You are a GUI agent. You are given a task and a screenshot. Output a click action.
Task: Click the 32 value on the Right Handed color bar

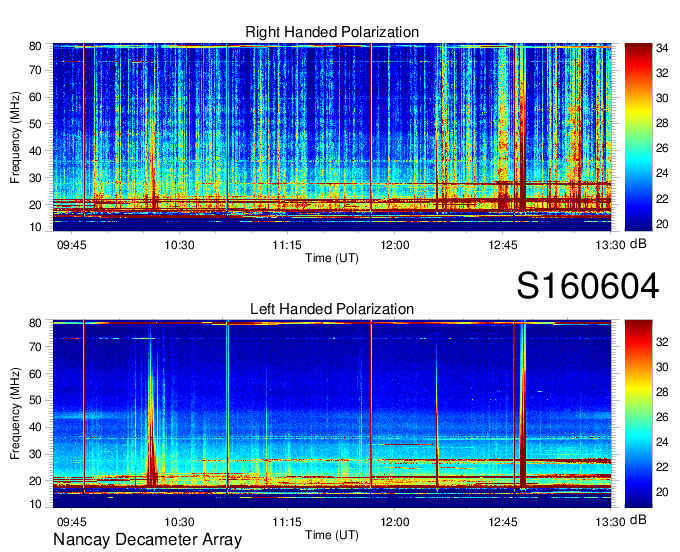662,73
